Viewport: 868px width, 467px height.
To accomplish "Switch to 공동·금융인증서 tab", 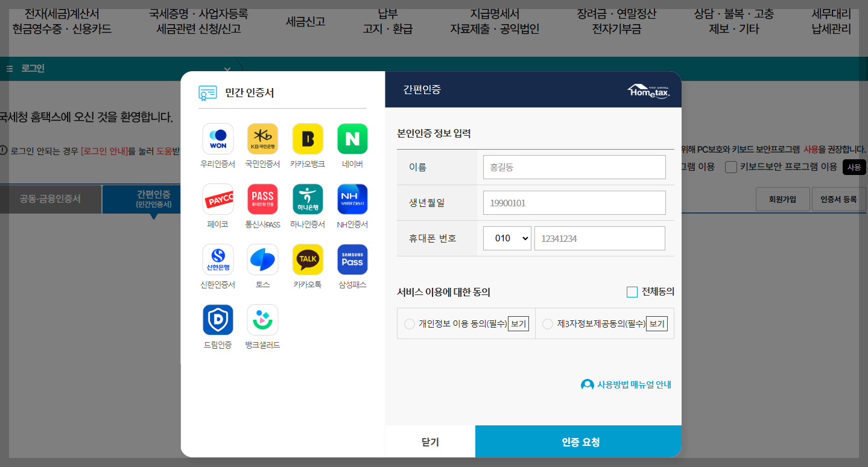I will pos(50,199).
